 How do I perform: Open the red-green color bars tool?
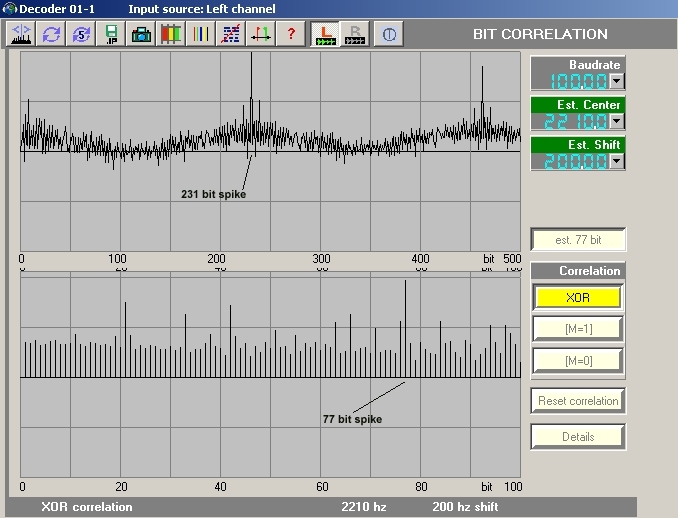tap(171, 34)
